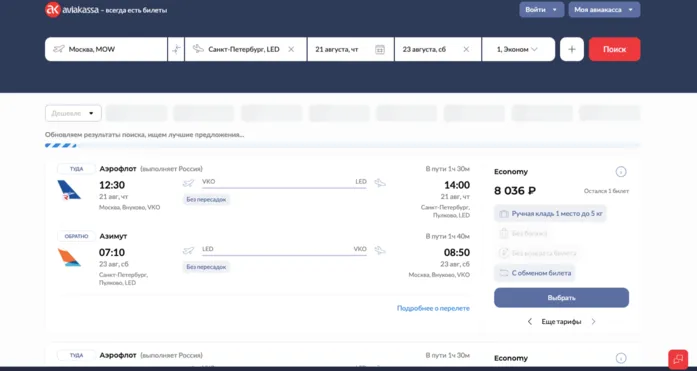Click the search progress bar

[342, 145]
